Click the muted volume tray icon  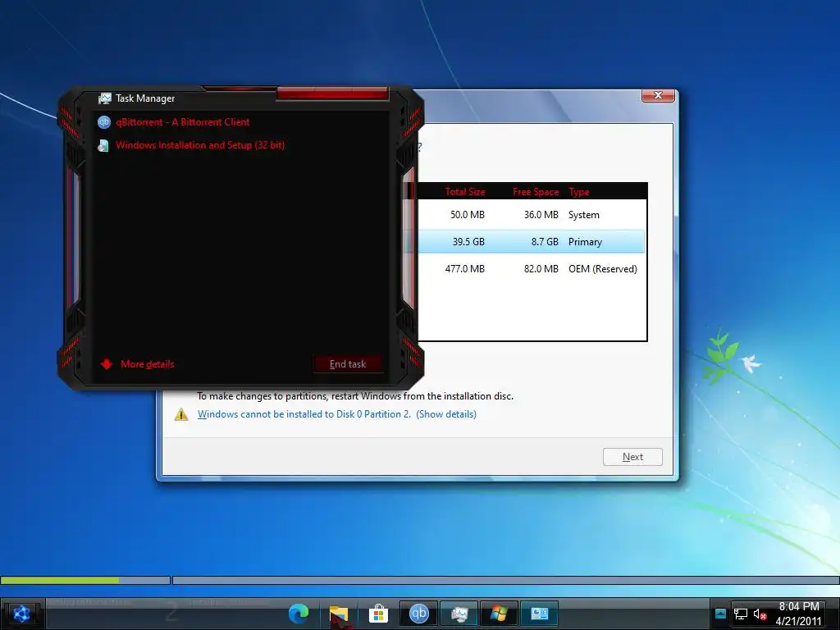pyautogui.click(x=760, y=614)
